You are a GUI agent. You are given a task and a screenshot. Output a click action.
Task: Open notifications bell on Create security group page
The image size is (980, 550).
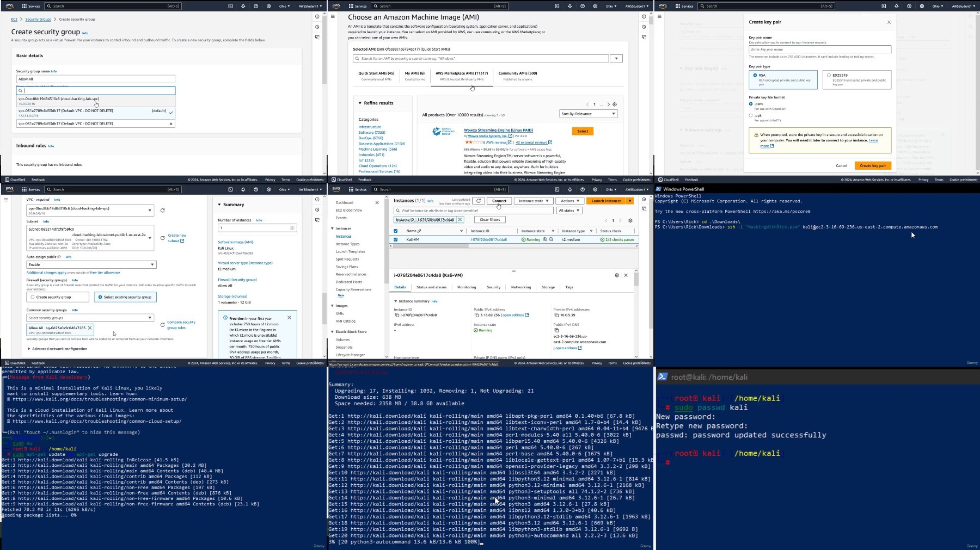pyautogui.click(x=243, y=6)
